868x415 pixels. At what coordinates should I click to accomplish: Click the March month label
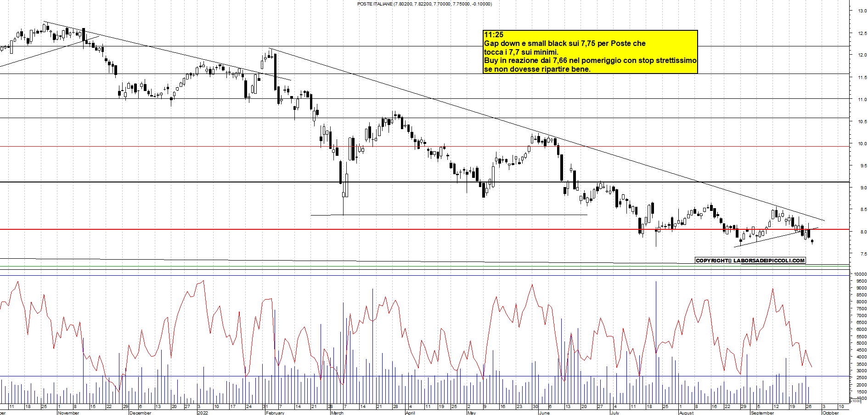pos(337,413)
